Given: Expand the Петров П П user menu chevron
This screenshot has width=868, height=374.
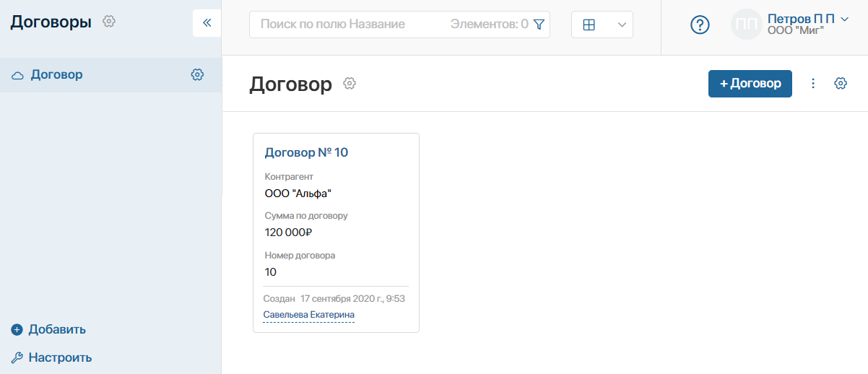Looking at the screenshot, I should [x=845, y=19].
